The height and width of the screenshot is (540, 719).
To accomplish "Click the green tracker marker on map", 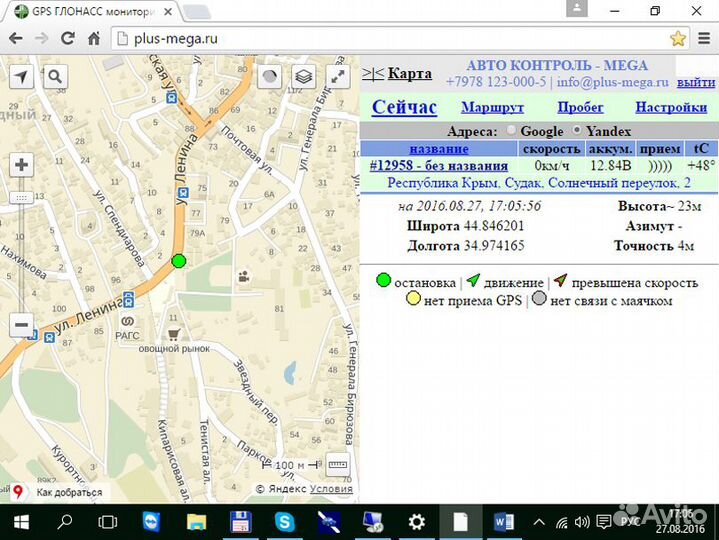I will (x=179, y=261).
